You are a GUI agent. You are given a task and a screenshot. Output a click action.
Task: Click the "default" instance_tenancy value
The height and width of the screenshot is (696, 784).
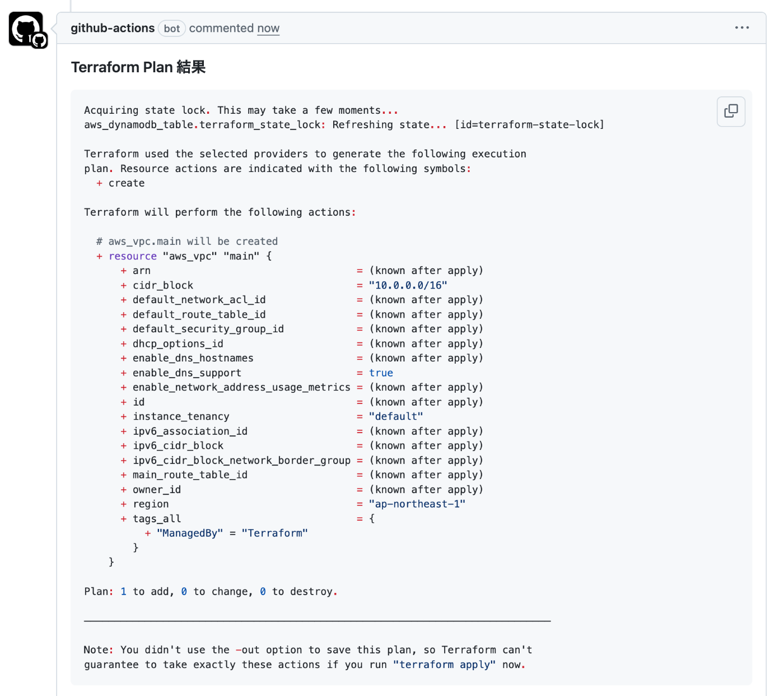point(395,416)
